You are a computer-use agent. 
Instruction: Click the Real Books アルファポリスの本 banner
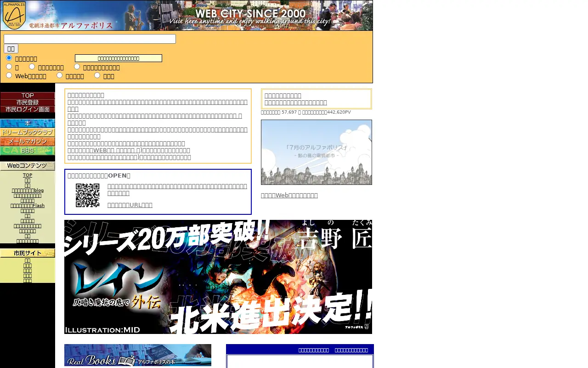(138, 355)
